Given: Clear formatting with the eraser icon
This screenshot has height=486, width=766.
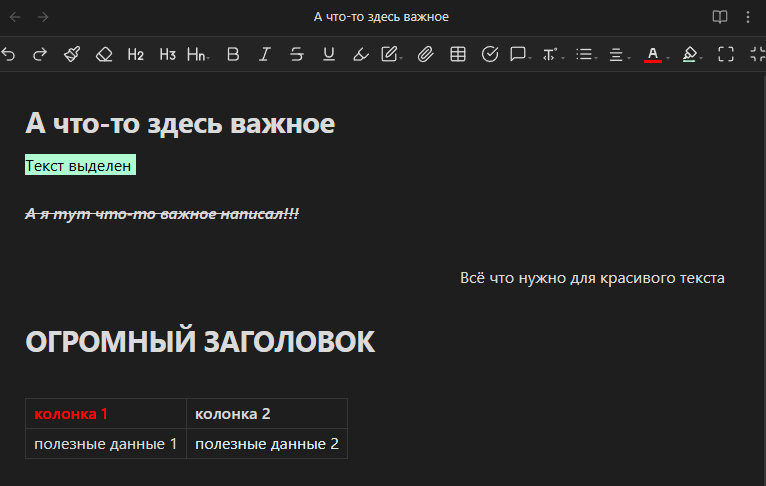Looking at the screenshot, I should pos(104,54).
